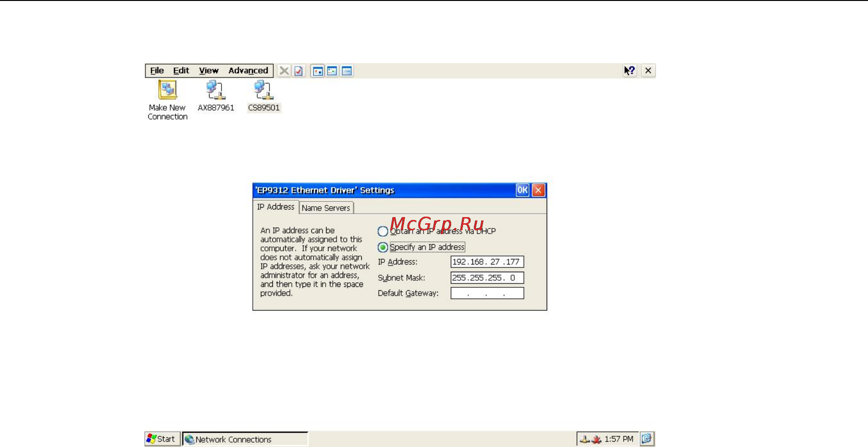Select the Make New Connection icon

[167, 100]
